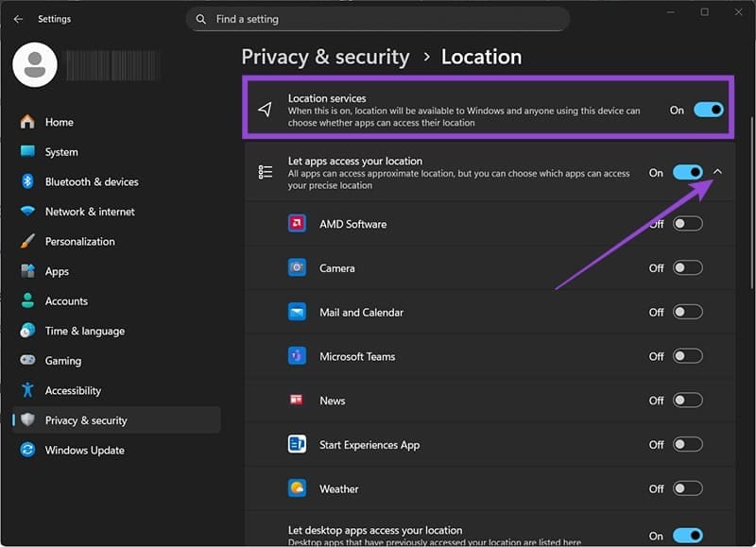Click the vertical scrollbar on the right

[x=751, y=202]
